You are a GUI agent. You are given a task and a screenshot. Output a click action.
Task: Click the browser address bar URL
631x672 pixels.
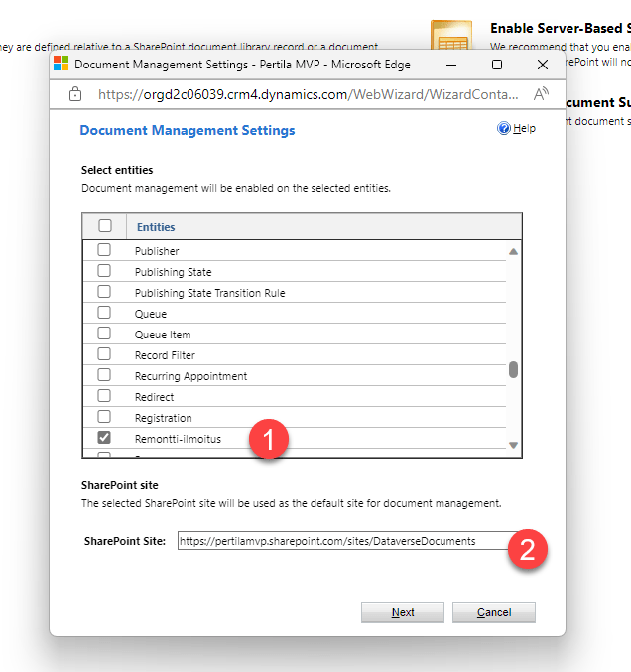308,95
